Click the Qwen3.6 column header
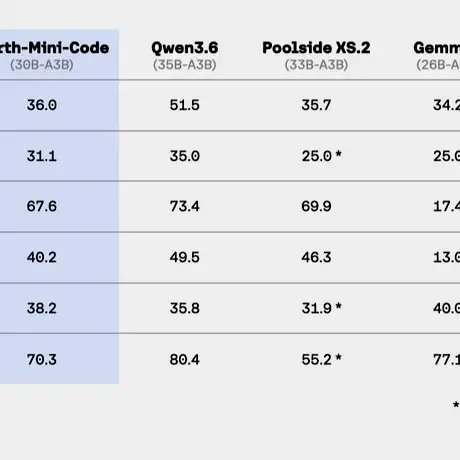This screenshot has width=460, height=460. (185, 48)
